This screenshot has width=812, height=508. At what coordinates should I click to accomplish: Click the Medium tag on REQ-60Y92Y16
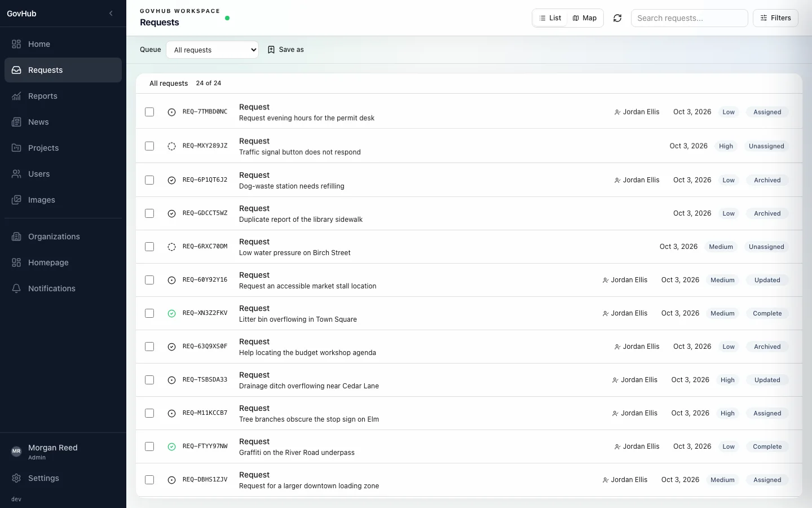tap(722, 280)
